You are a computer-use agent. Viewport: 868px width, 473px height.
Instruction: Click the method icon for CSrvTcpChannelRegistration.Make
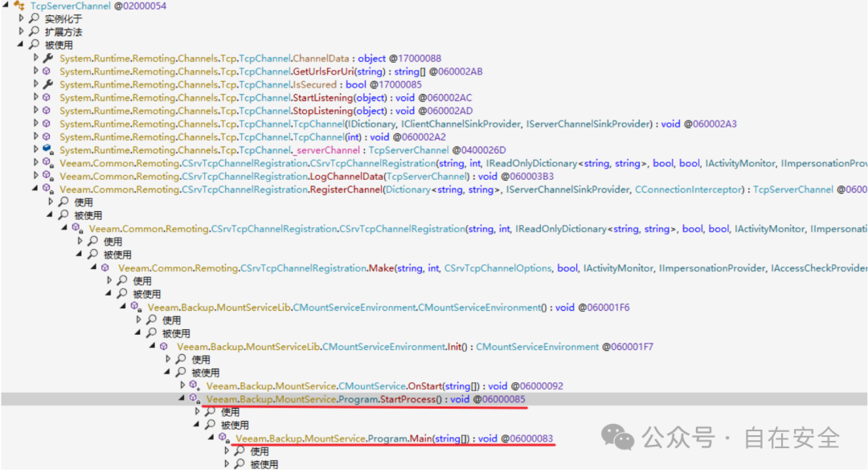pos(105,267)
